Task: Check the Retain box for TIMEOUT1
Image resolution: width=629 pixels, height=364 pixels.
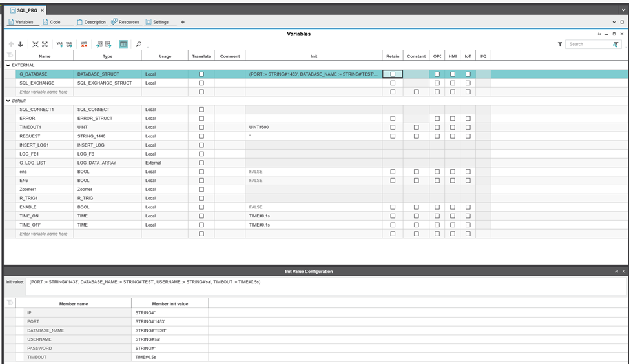Action: (x=393, y=127)
